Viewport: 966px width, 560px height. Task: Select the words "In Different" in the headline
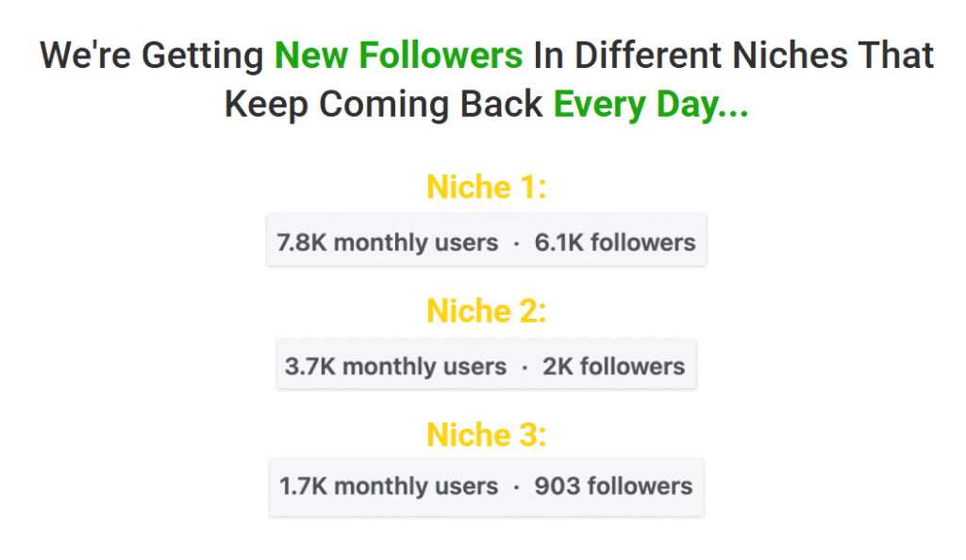click(x=623, y=57)
